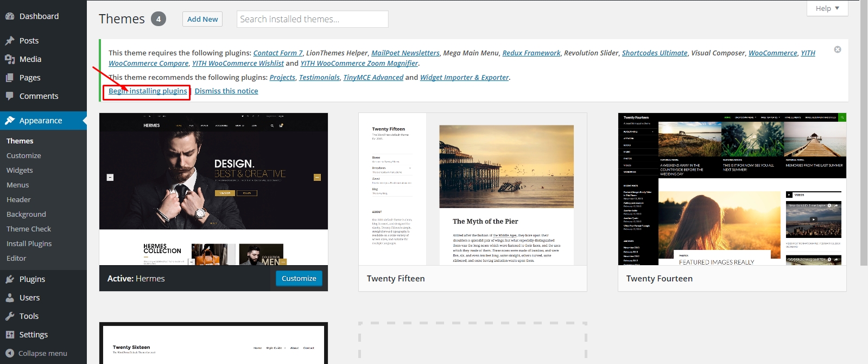This screenshot has width=868, height=364.
Task: Click the Dashboard gauge icon
Action: coord(10,16)
